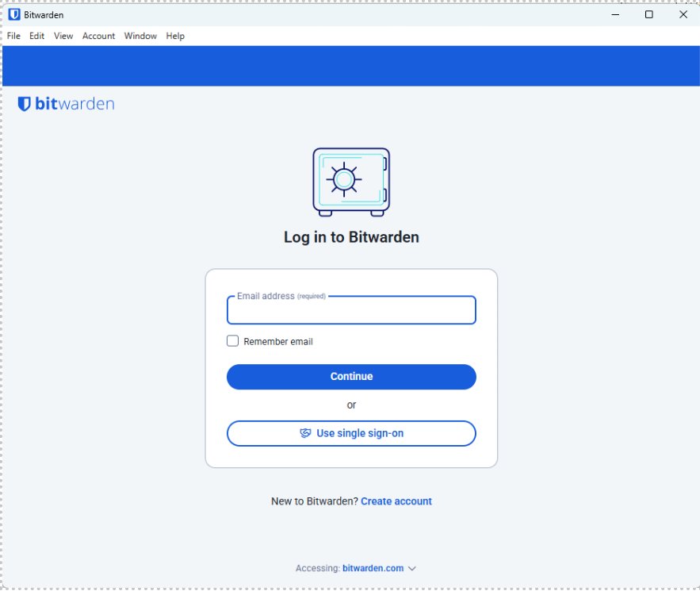The image size is (700, 591).
Task: Close the Bitwarden window
Action: pos(683,14)
